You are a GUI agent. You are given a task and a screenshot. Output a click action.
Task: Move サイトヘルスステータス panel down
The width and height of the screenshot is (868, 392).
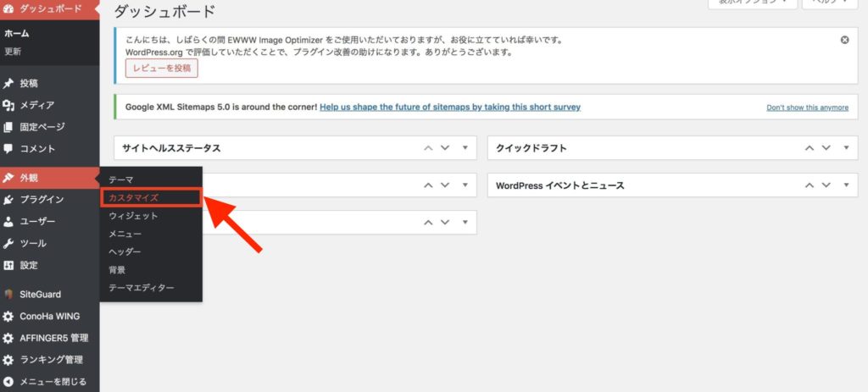444,148
